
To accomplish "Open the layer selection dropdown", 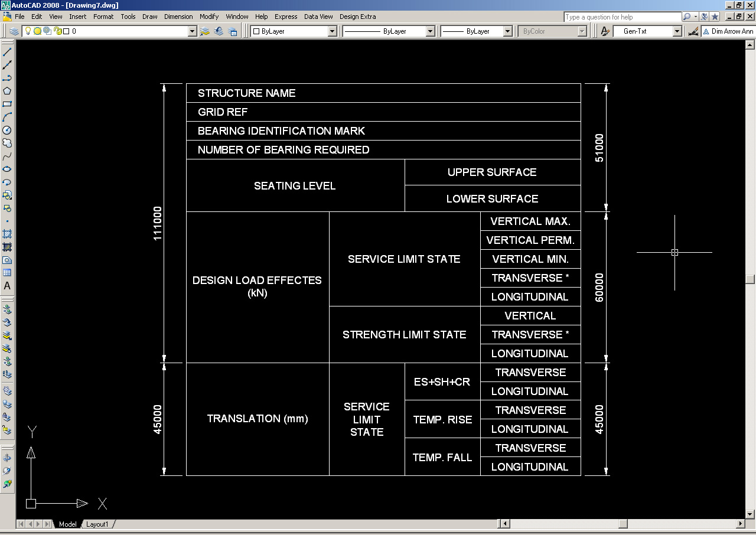I will [193, 31].
